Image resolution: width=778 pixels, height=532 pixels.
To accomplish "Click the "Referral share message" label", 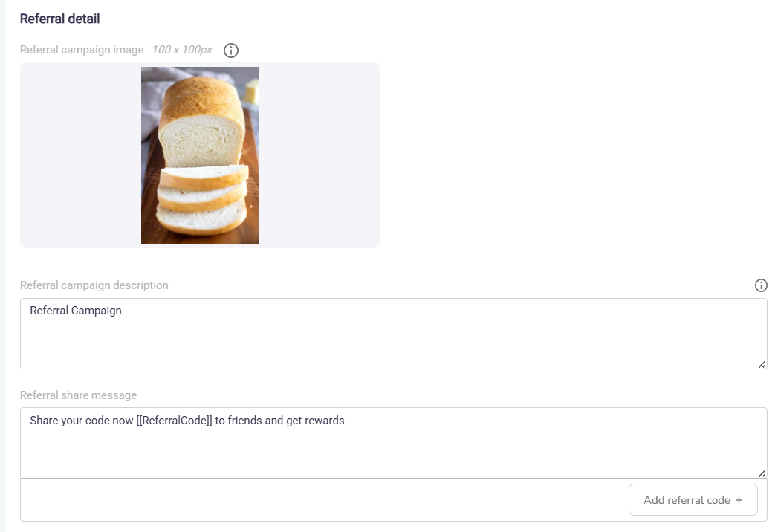I will 79,395.
